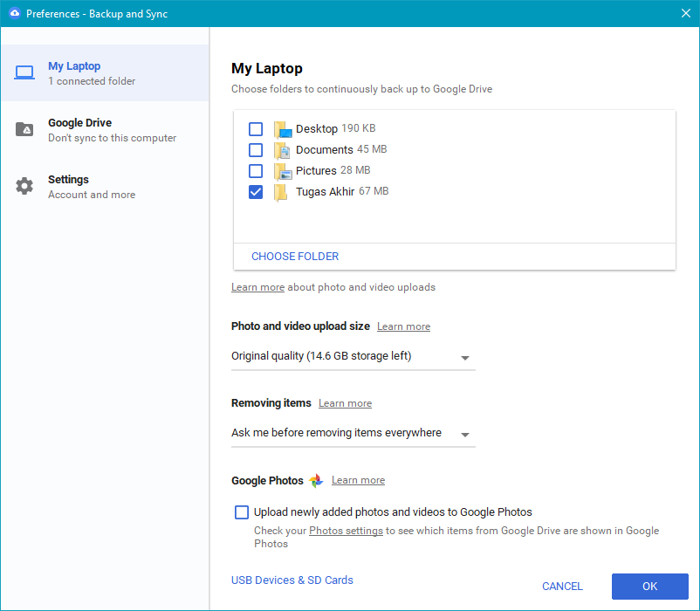Switch to the Google Drive tab
This screenshot has width=700, height=611.
[105, 129]
